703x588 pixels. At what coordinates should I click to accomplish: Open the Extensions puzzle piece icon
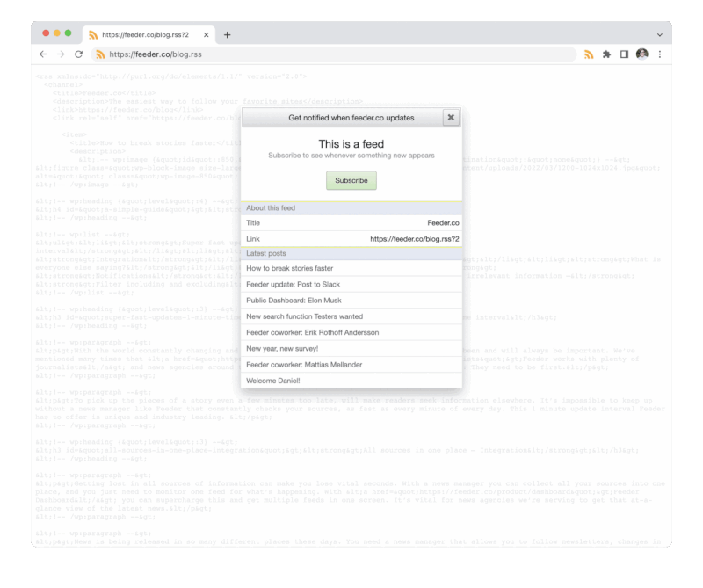click(607, 54)
